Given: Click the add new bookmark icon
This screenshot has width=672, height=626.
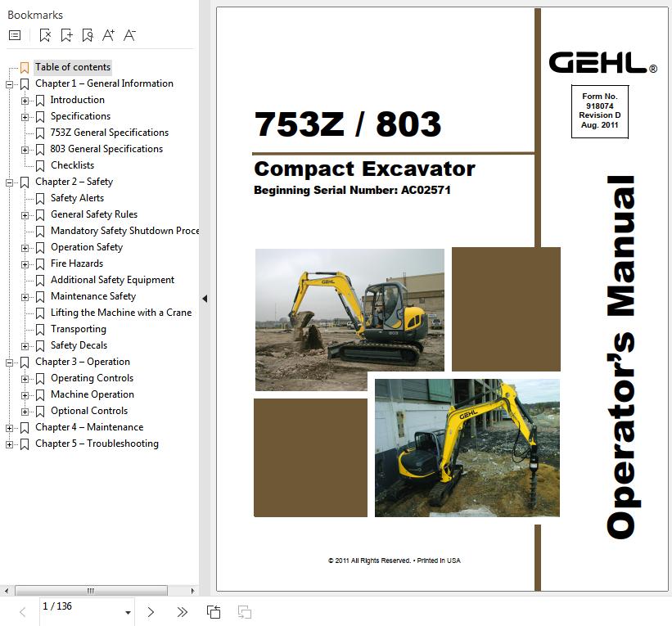Looking at the screenshot, I should point(66,35).
